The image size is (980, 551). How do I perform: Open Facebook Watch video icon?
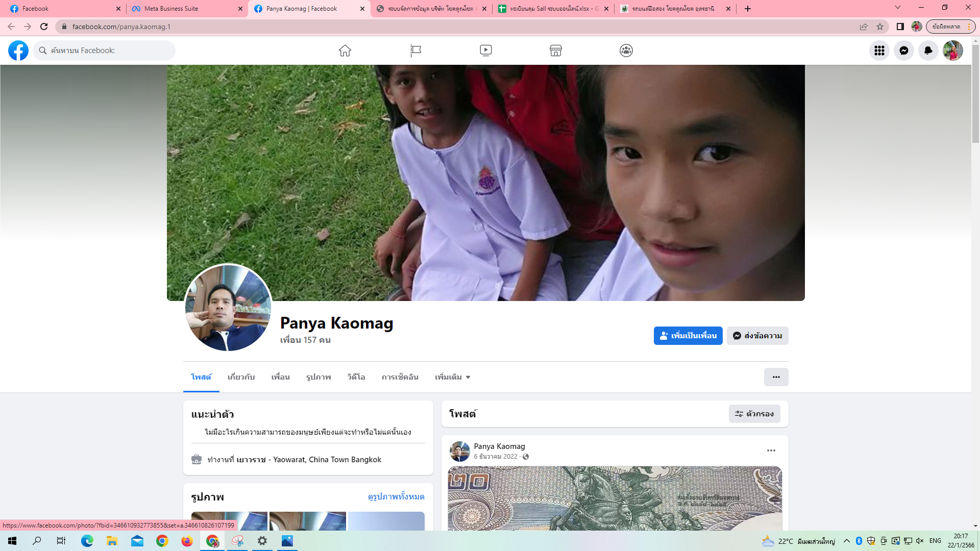click(486, 51)
